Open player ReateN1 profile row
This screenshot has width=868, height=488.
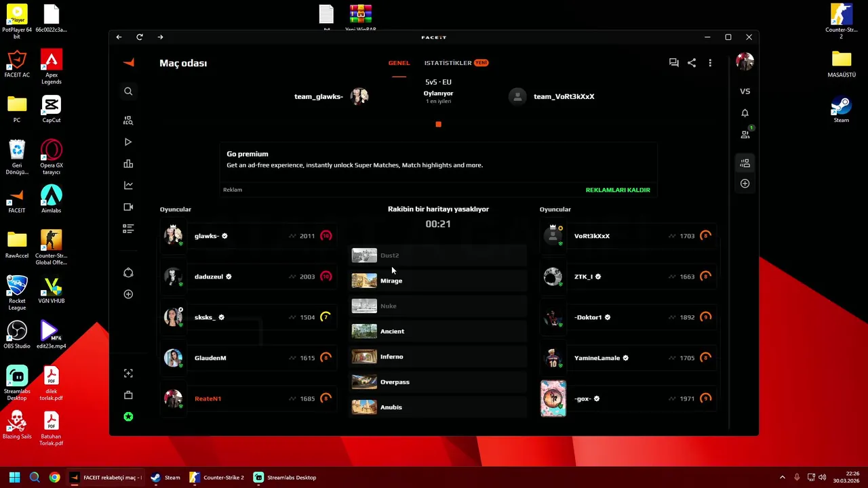(x=248, y=399)
